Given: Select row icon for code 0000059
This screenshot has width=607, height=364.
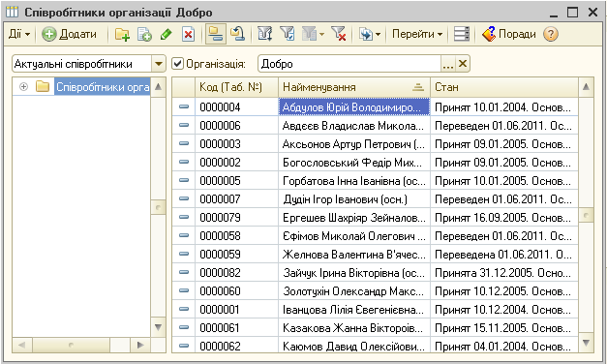Looking at the screenshot, I should (184, 254).
